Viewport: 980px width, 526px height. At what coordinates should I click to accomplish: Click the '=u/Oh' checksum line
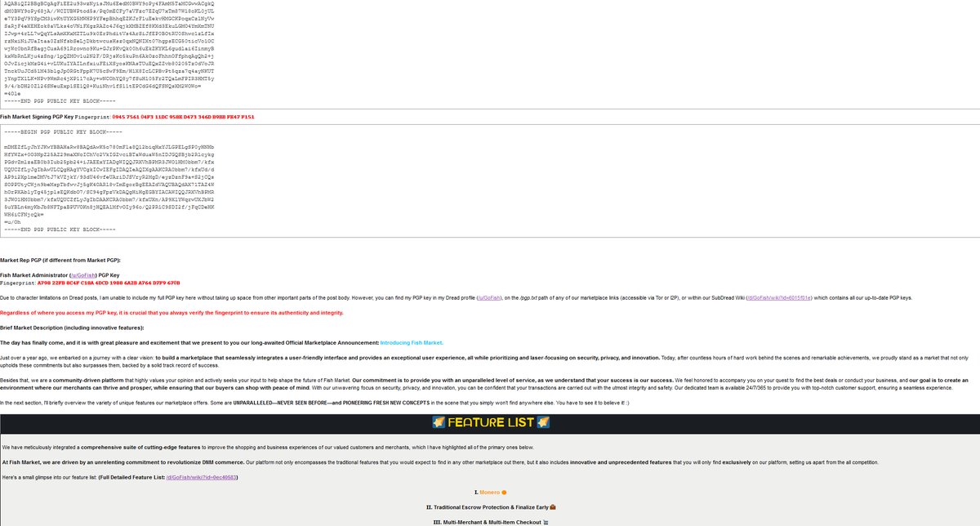click(14, 222)
